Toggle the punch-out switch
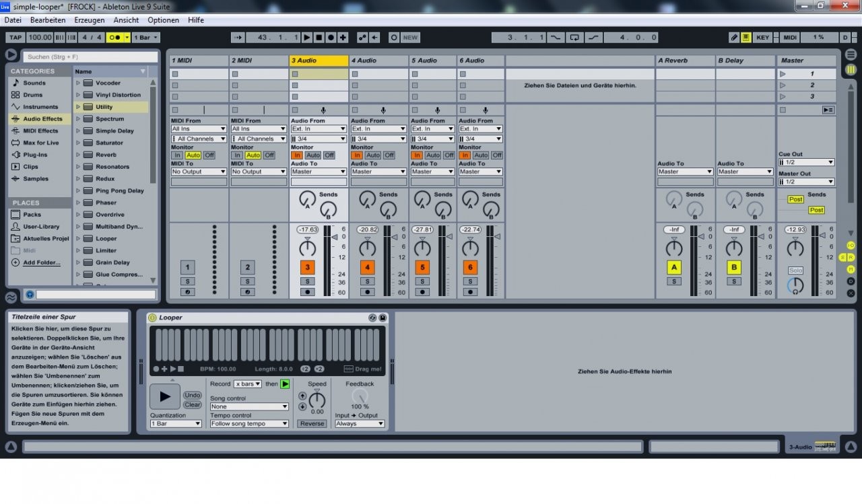 [x=592, y=38]
